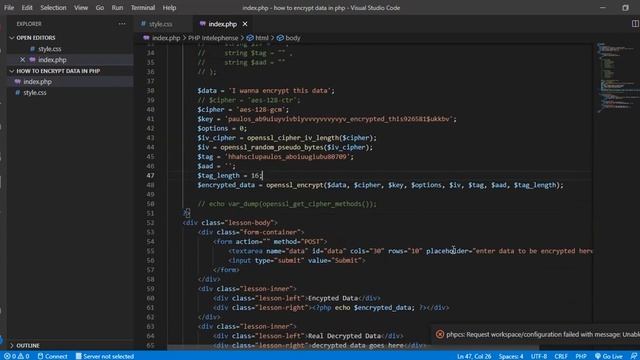Image resolution: width=640 pixels, height=360 pixels.
Task: Change language mode PHP in status bar
Action: click(581, 356)
